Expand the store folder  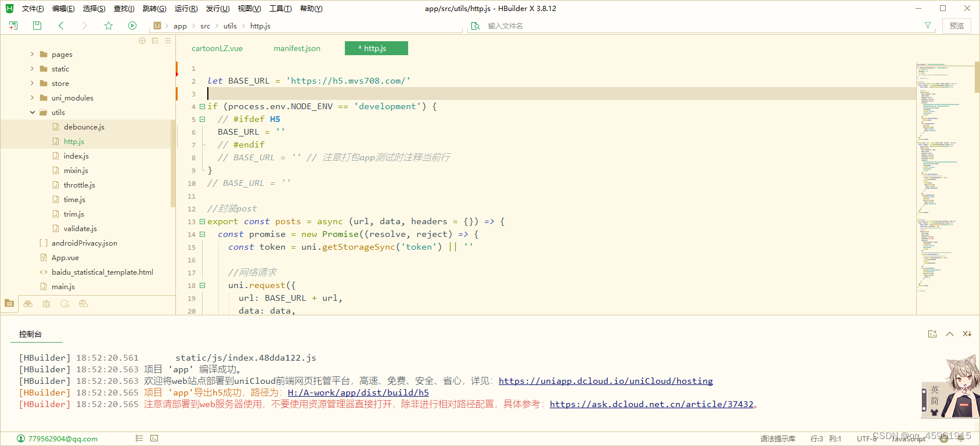click(33, 83)
